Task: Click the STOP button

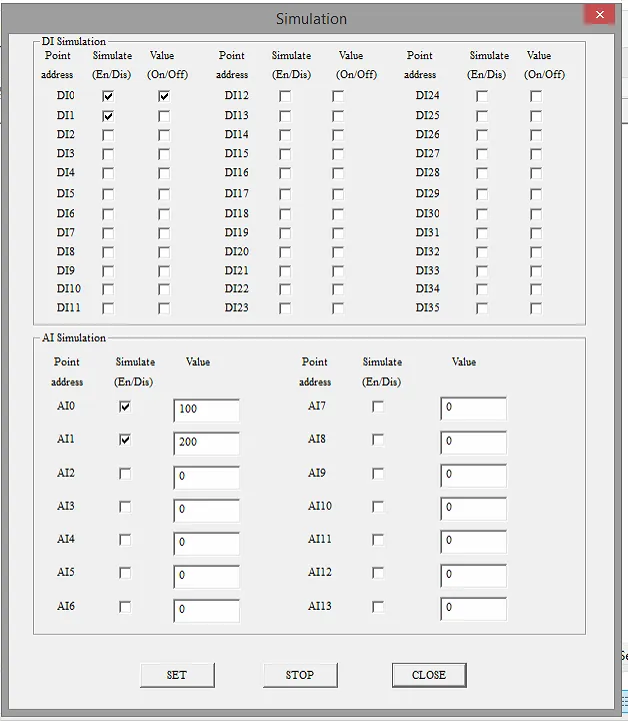Action: pyautogui.click(x=300, y=675)
